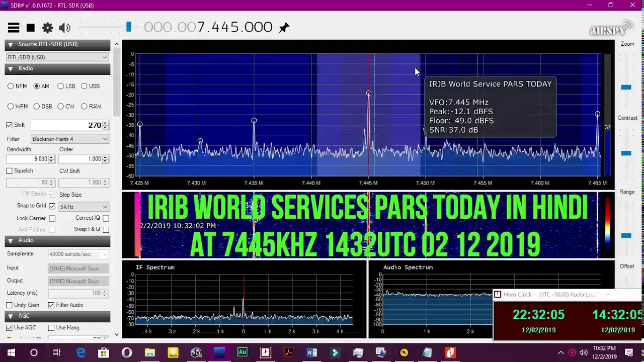
Task: Open Microsoft Store from taskbar
Action: 103,352
